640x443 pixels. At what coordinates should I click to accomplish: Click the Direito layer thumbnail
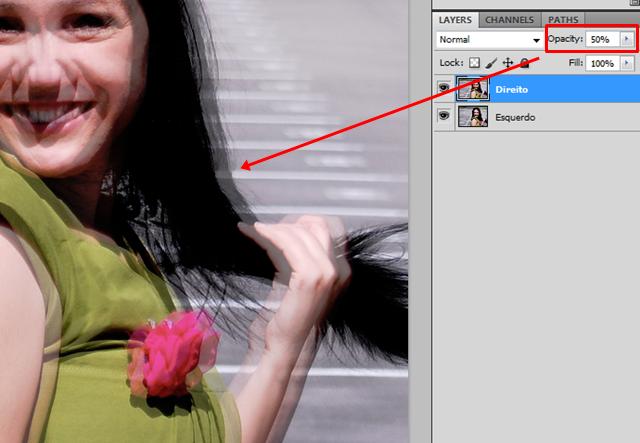click(472, 89)
